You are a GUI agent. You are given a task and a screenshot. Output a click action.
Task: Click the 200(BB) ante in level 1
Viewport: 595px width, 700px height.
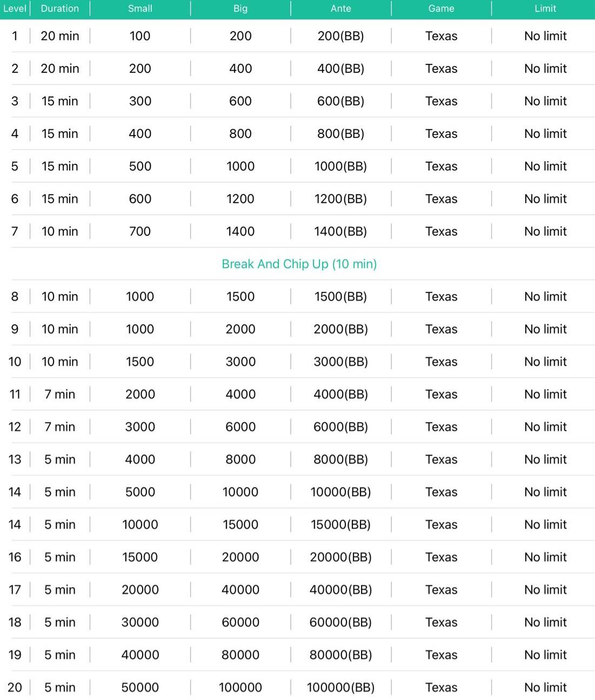pos(340,36)
